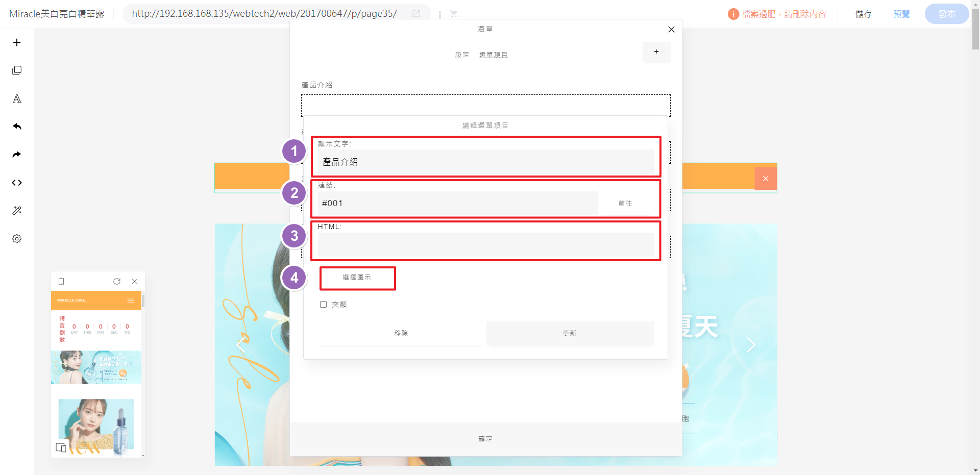
Task: Open the settings gear icon in sidebar
Action: coord(17,239)
